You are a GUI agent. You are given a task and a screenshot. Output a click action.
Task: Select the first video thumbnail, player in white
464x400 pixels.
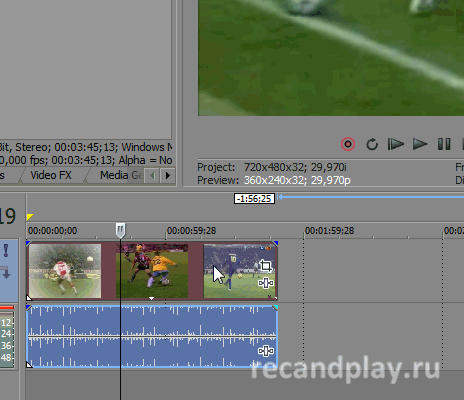coord(65,271)
